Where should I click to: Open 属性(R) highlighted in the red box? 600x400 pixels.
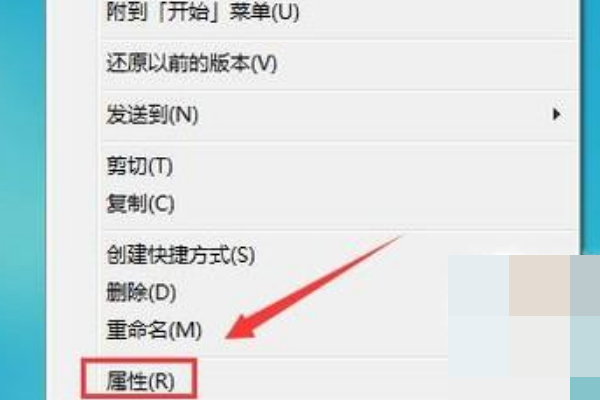[140, 381]
